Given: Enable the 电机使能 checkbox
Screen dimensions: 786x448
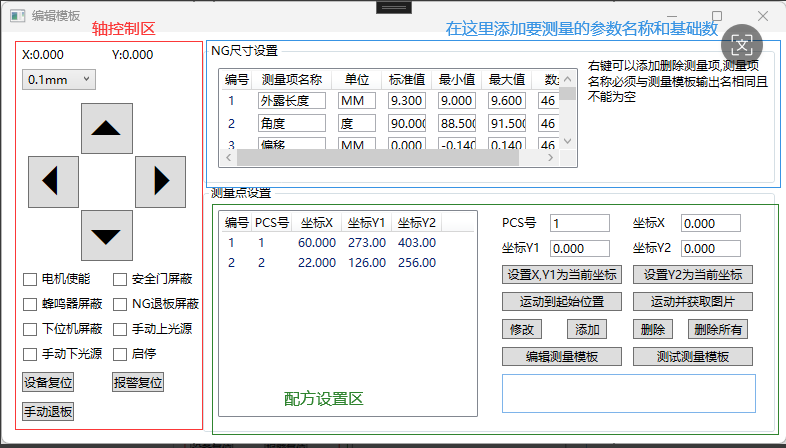Looking at the screenshot, I should pyautogui.click(x=31, y=279).
